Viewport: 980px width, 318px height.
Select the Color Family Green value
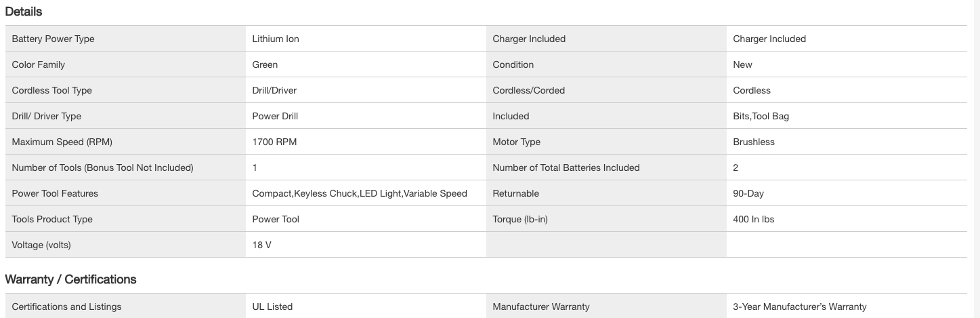(x=265, y=64)
